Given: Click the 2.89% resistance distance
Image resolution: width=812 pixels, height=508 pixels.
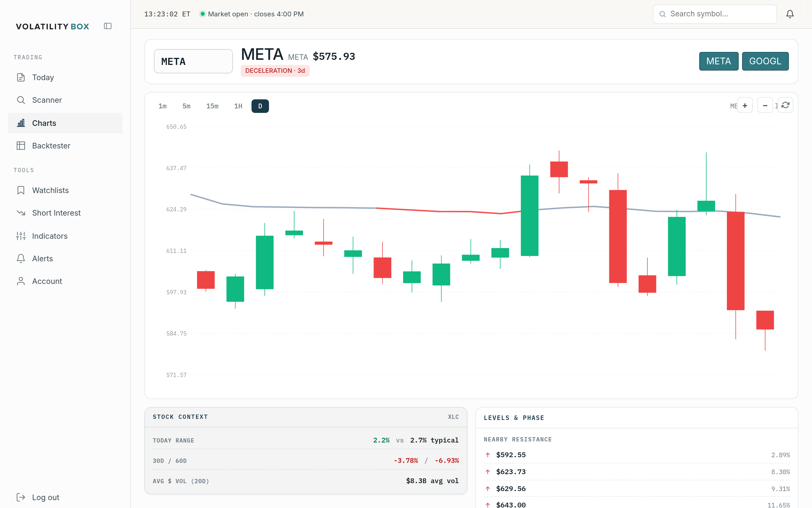Looking at the screenshot, I should tap(780, 455).
